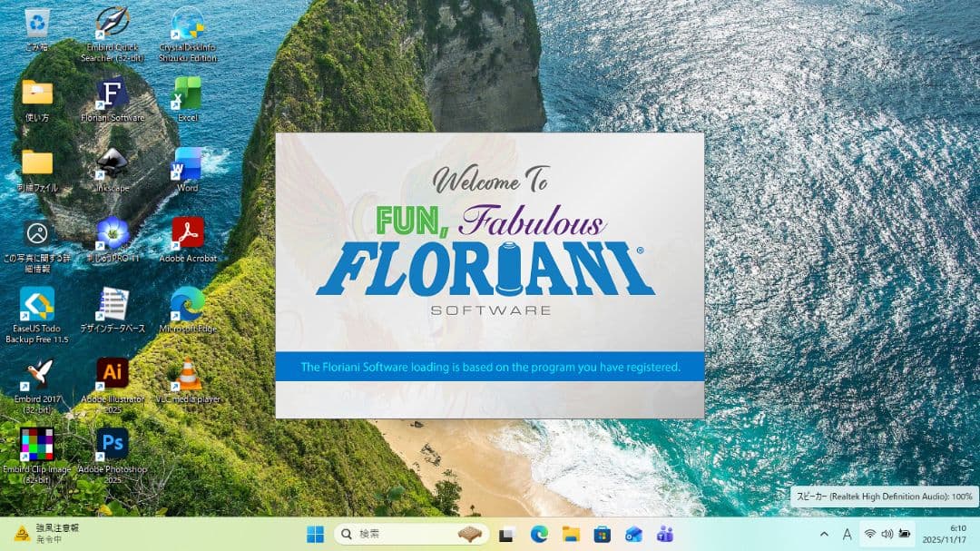Screen dimensions: 980x551
Task: Select the CrystalDiskInfo Shizuku Edition shortcut
Action: (188, 24)
